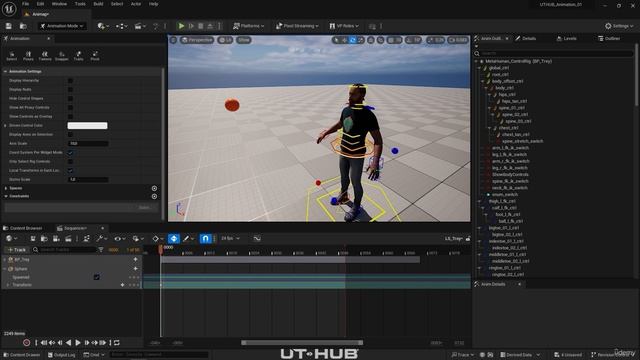Click the track filter funnel icon
The image size is (640, 360).
[101, 249]
